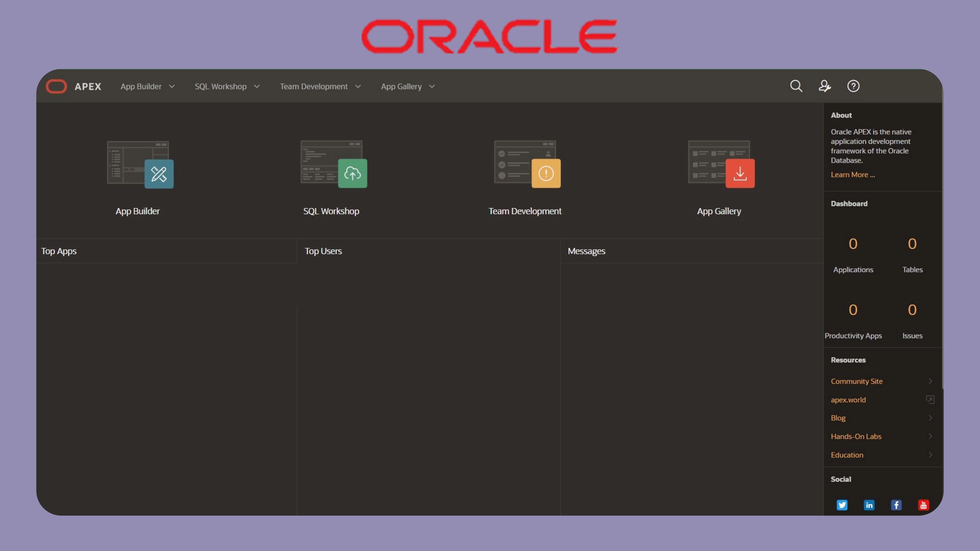
Task: Click the Applications count on the dashboard
Action: coord(853,244)
